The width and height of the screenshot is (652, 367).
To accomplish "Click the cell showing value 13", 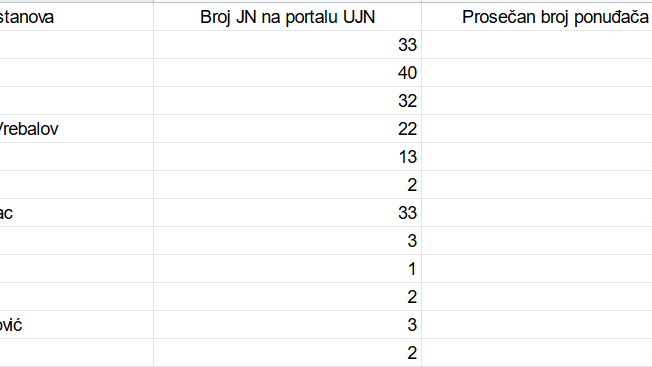I will point(287,157).
